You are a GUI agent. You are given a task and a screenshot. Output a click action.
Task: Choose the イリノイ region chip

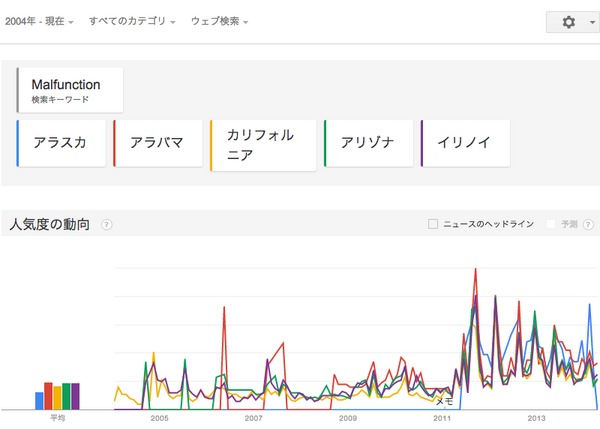point(466,143)
